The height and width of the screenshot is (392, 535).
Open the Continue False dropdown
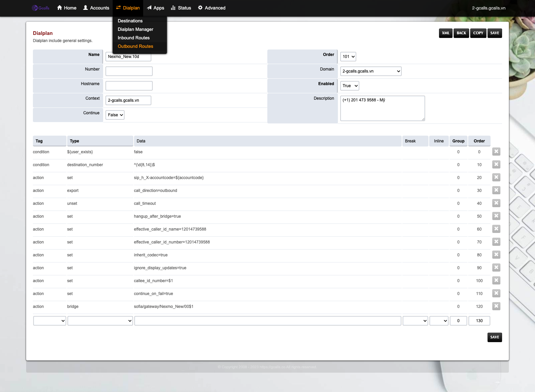(x=115, y=115)
